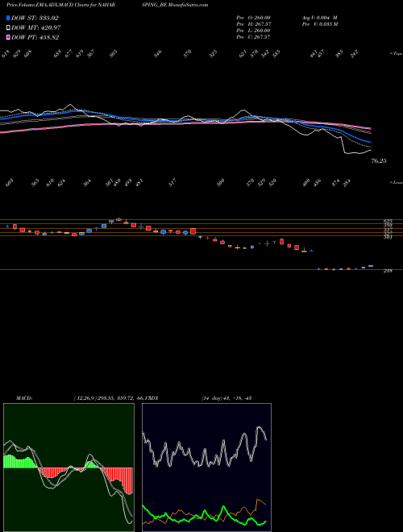Click the highest candle touching the top orange line

pyautogui.click(x=118, y=219)
